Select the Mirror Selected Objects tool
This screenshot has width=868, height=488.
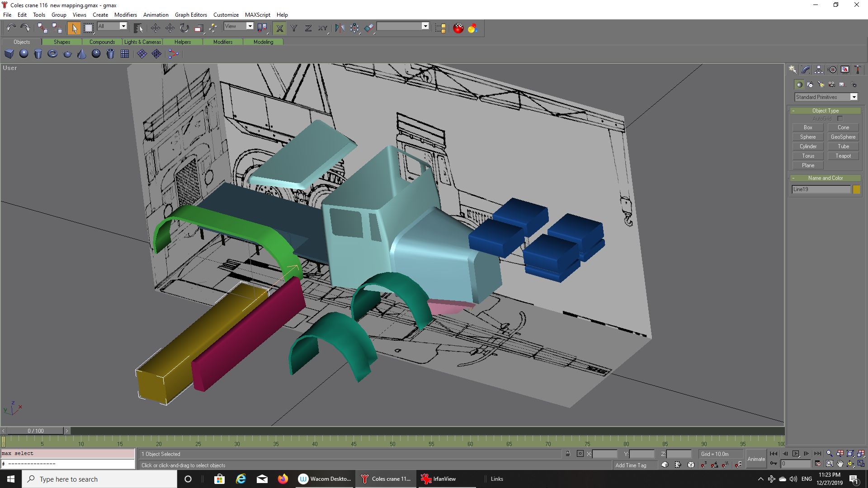tap(340, 28)
